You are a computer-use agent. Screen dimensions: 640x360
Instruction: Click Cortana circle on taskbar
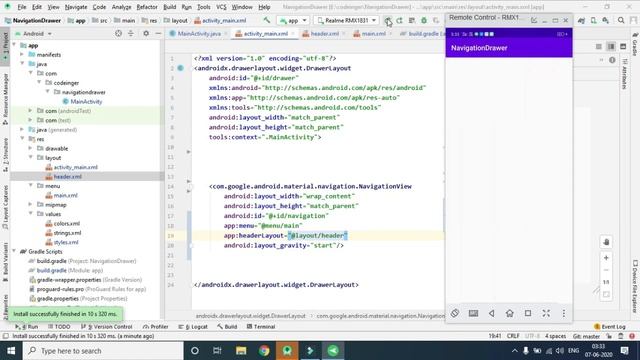click(x=195, y=351)
